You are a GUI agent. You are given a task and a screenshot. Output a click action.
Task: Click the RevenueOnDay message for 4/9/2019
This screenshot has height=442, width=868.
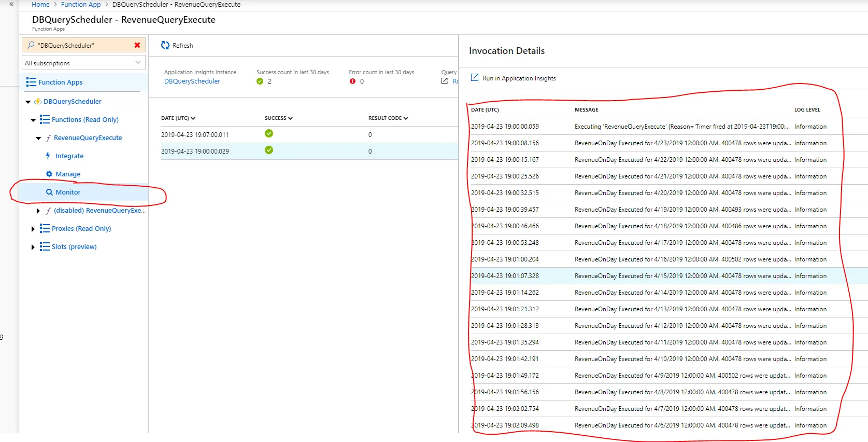tap(682, 376)
